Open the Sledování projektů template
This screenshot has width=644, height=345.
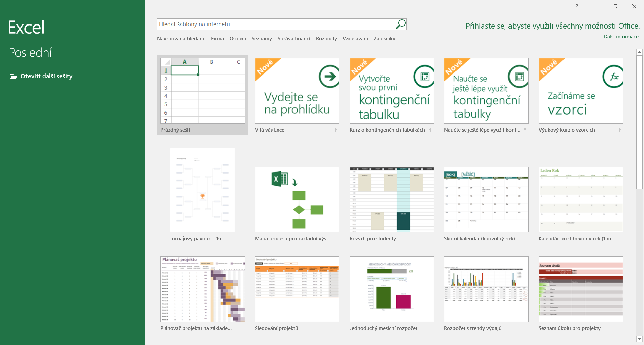297,289
